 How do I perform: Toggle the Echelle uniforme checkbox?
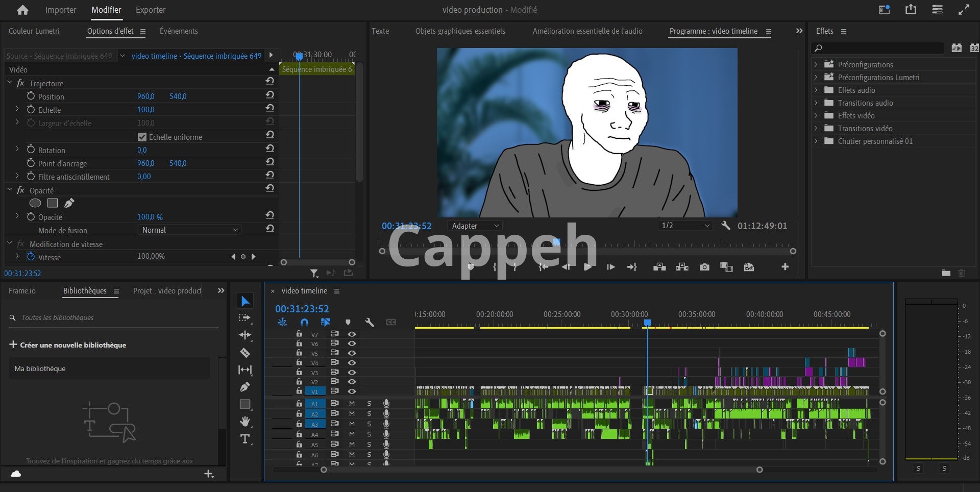142,137
